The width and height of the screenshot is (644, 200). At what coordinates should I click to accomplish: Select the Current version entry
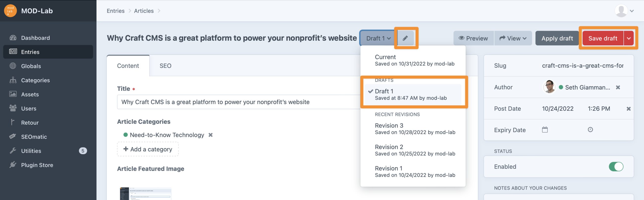pyautogui.click(x=413, y=60)
